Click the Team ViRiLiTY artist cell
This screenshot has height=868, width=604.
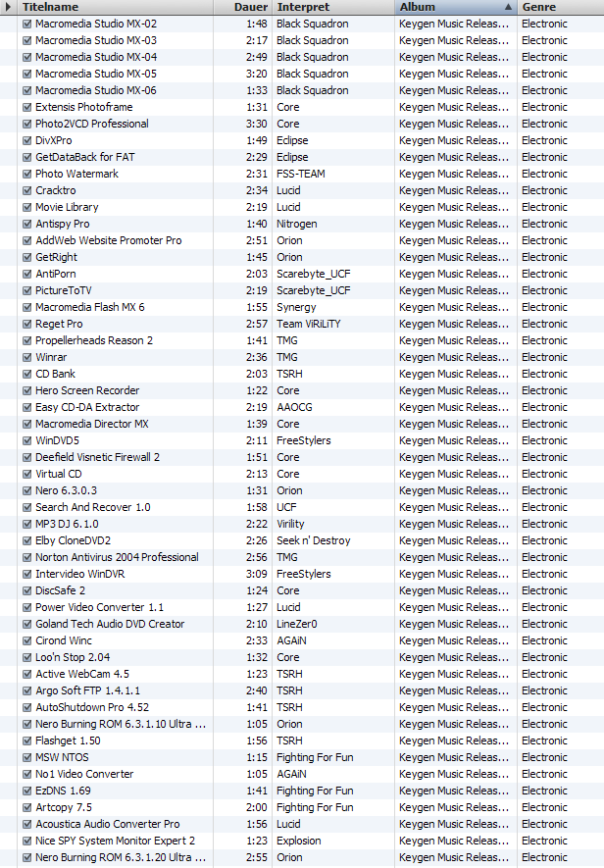(308, 324)
